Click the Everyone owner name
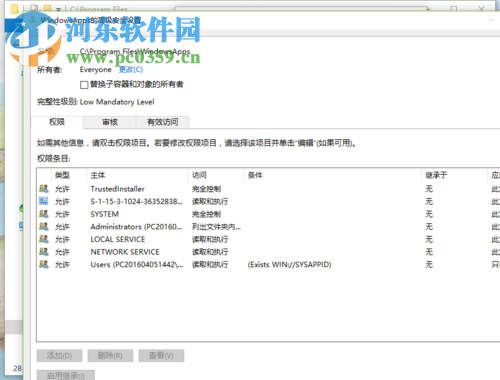The image size is (500, 380). [95, 70]
